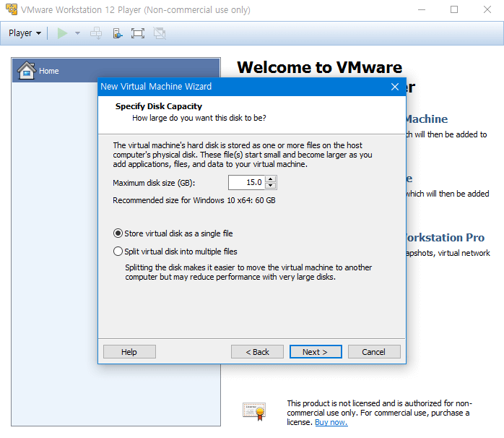Close the New Virtual Machine Wizard dialog
The height and width of the screenshot is (438, 504).
tap(395, 87)
